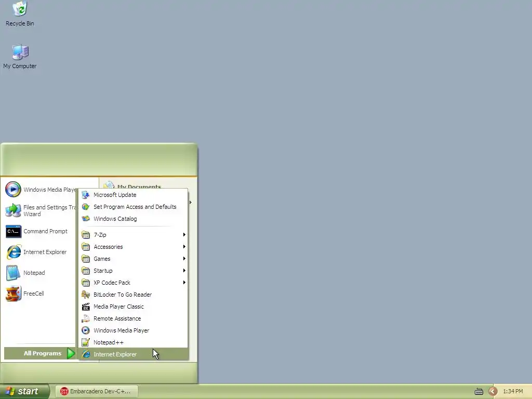
Task: Click the on-screen keyboard tray icon
Action: click(478, 391)
